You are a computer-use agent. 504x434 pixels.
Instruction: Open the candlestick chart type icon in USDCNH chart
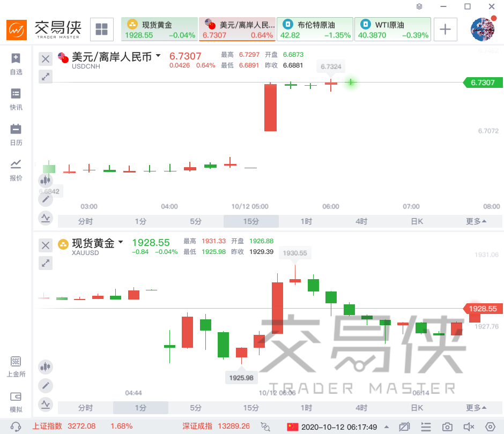point(46,180)
